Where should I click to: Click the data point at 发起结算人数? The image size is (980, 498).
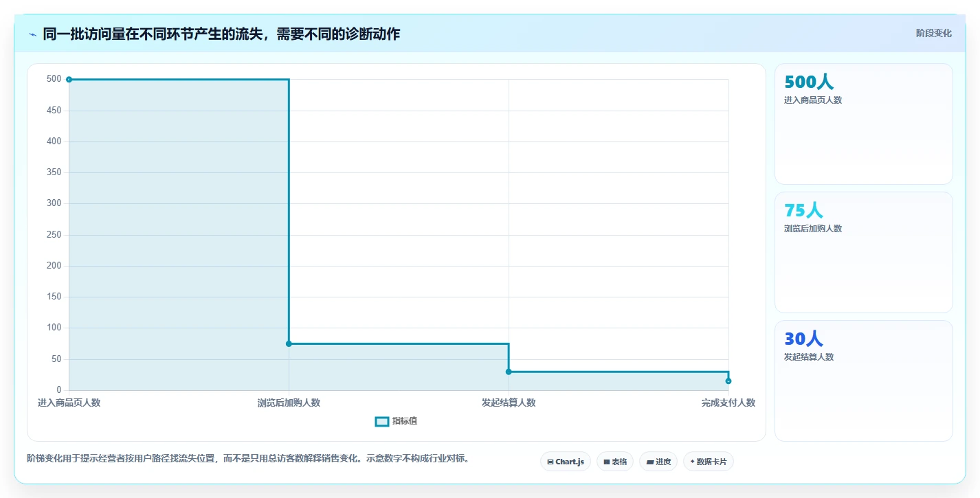pyautogui.click(x=509, y=372)
